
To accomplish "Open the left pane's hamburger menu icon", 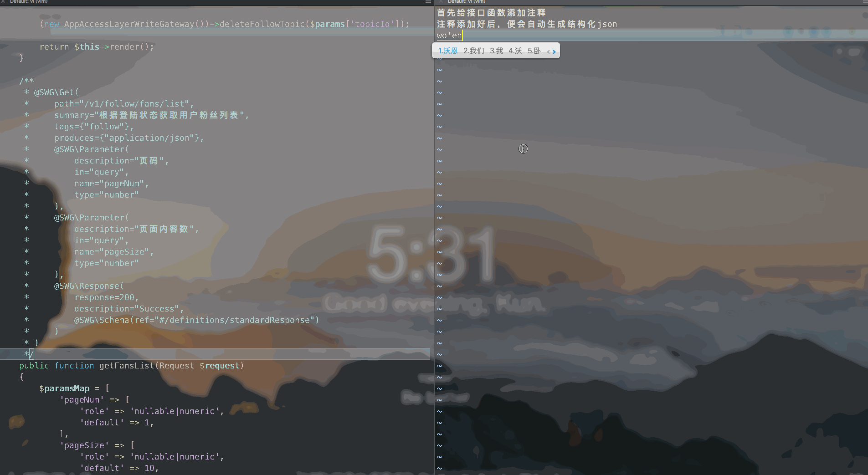I will pyautogui.click(x=428, y=2).
